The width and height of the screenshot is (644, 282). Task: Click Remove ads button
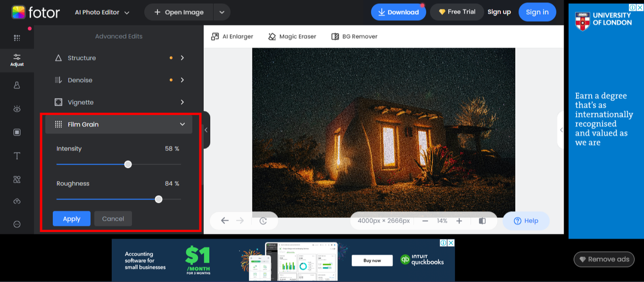tap(604, 259)
